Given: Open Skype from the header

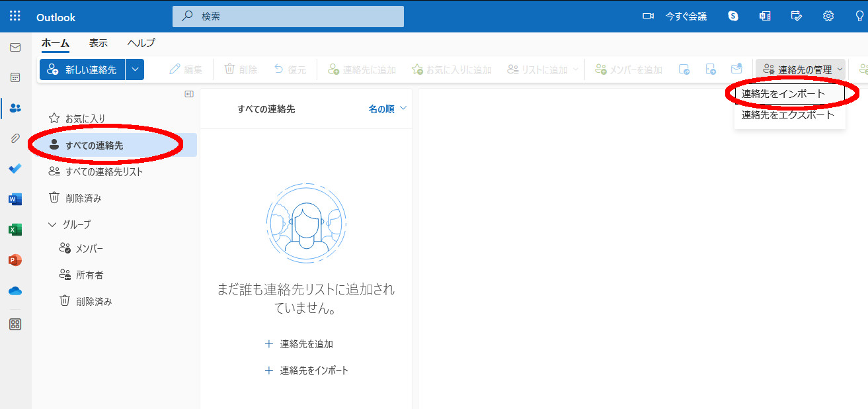Looking at the screenshot, I should click(x=733, y=17).
